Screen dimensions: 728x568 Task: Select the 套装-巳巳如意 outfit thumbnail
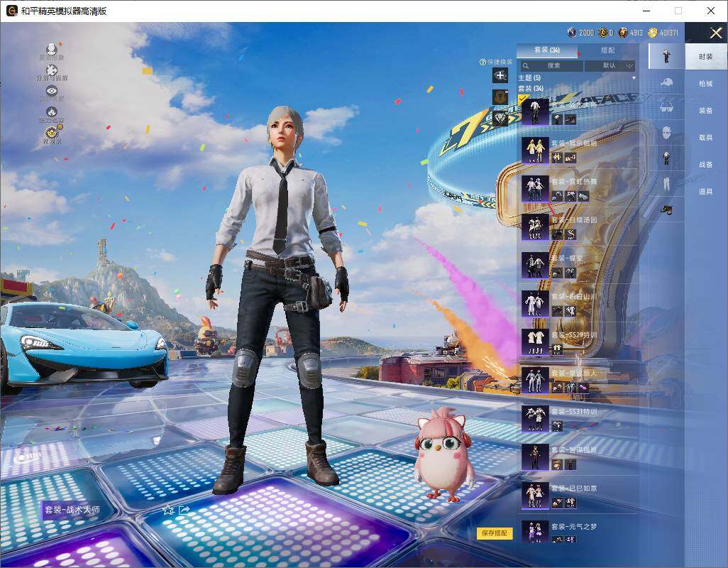[x=535, y=495]
